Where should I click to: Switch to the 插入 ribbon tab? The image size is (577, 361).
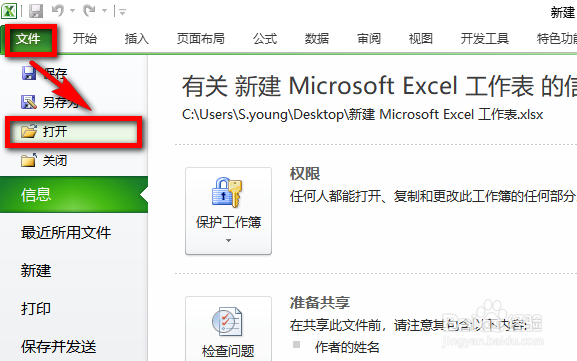click(x=137, y=38)
